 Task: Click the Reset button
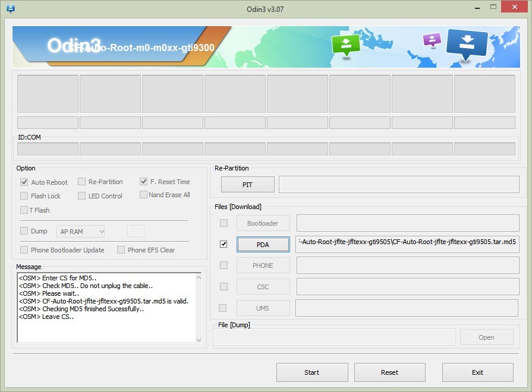point(390,372)
